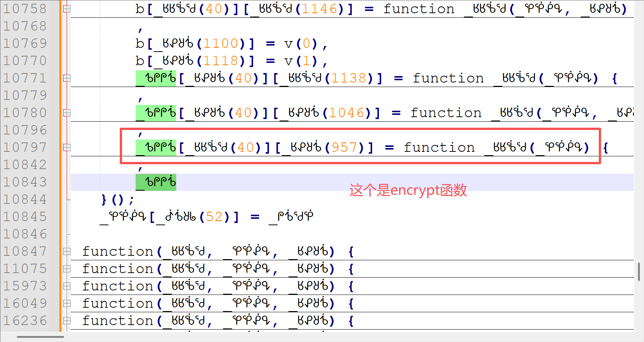
Task: Unfold the function block at line 16236
Action: 67,321
